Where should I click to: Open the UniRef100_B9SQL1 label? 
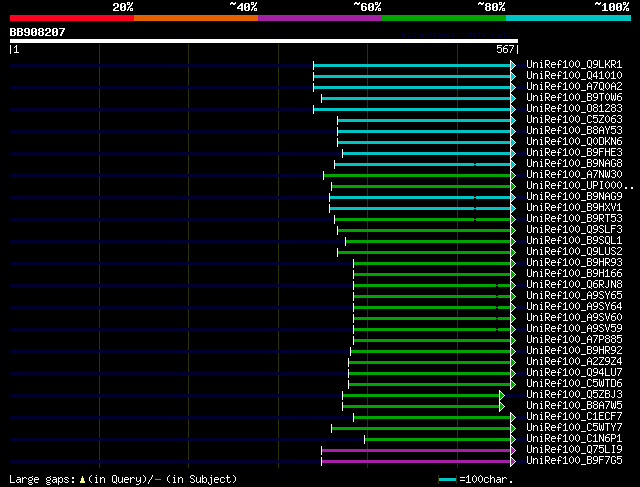(574, 241)
